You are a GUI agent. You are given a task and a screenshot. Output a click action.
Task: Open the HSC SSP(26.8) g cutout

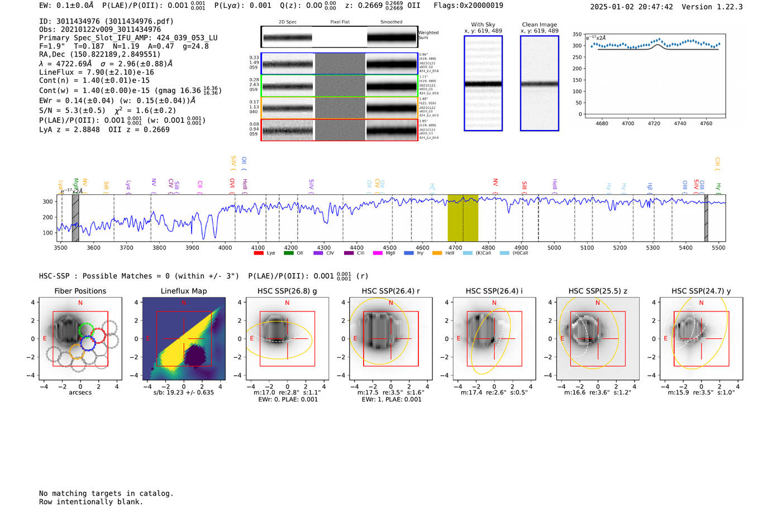click(x=287, y=338)
